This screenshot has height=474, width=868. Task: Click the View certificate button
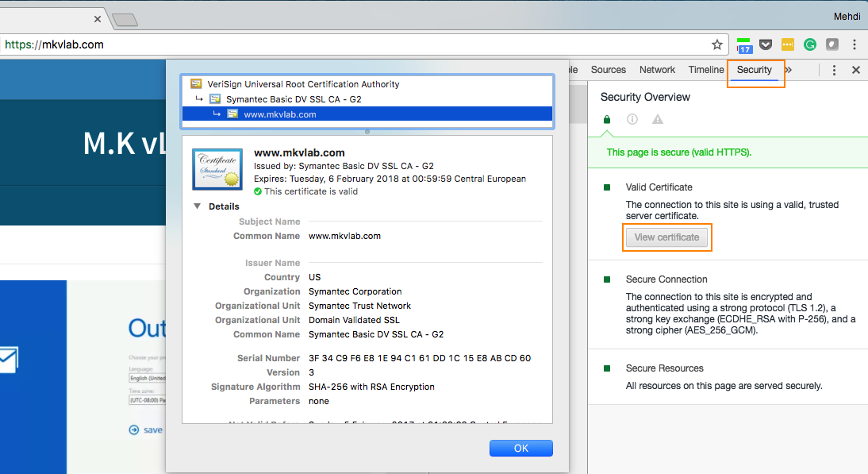666,237
